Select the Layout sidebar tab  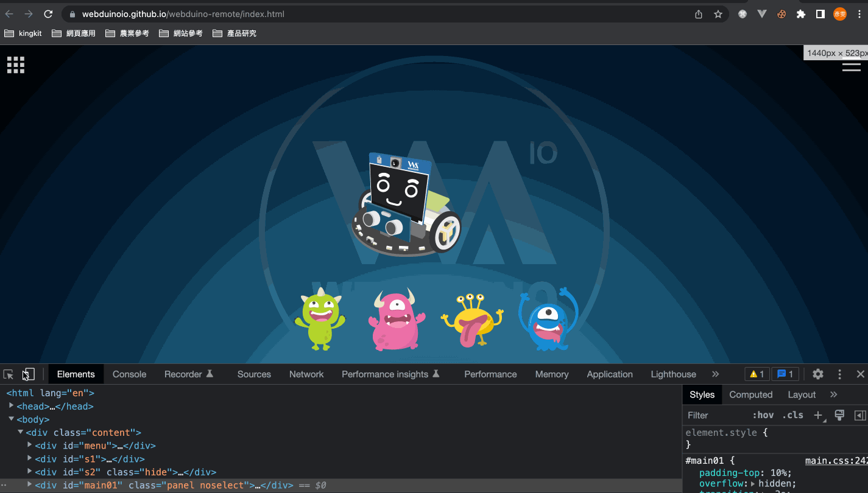[x=802, y=394]
